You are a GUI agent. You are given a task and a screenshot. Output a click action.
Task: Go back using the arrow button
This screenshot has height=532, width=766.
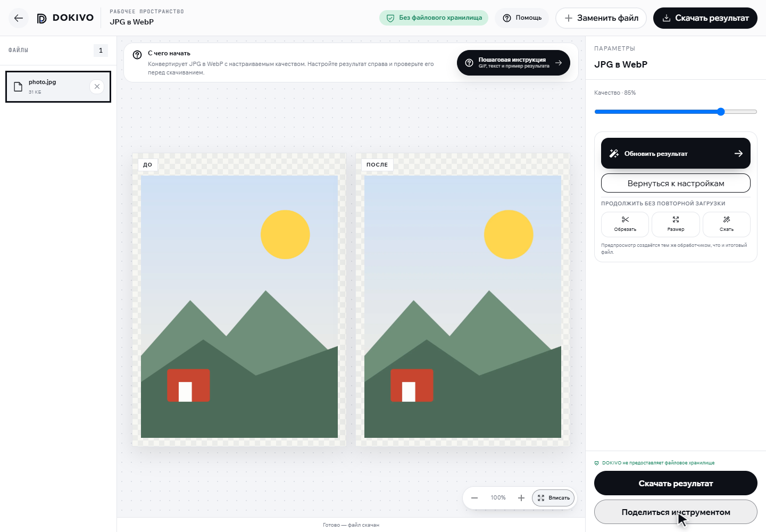pos(19,18)
